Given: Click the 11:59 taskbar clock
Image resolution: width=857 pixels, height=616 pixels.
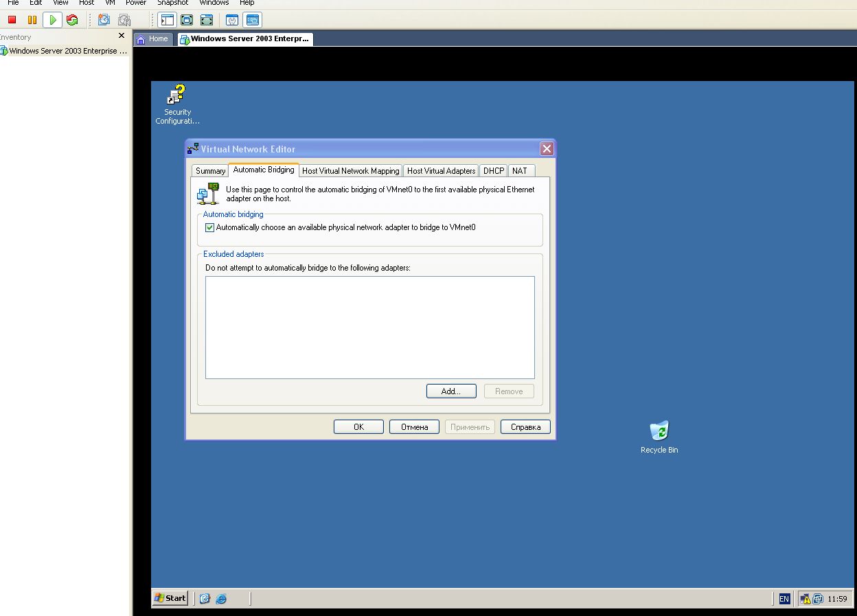Looking at the screenshot, I should [x=837, y=599].
